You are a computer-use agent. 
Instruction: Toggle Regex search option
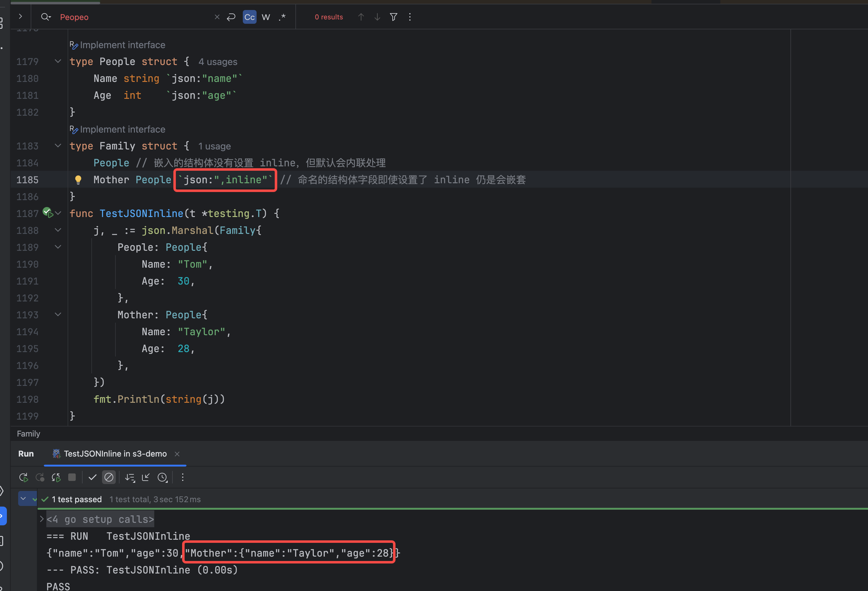282,17
